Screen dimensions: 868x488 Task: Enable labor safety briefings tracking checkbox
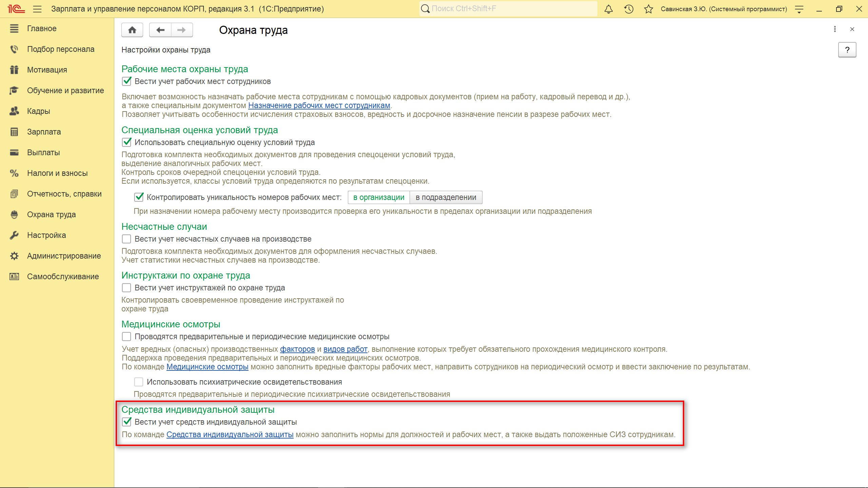point(126,288)
